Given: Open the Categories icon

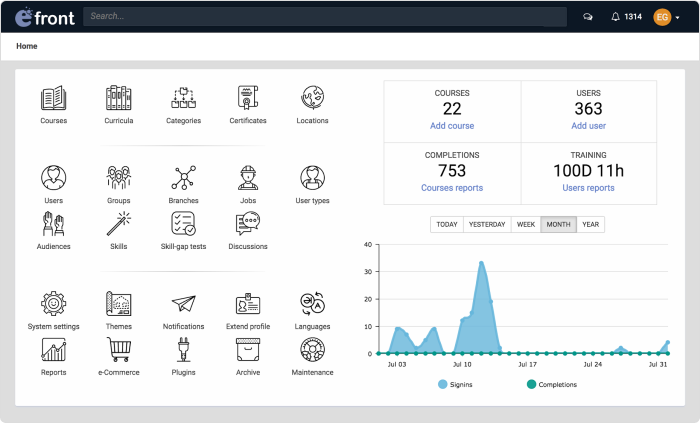Looking at the screenshot, I should point(183,98).
